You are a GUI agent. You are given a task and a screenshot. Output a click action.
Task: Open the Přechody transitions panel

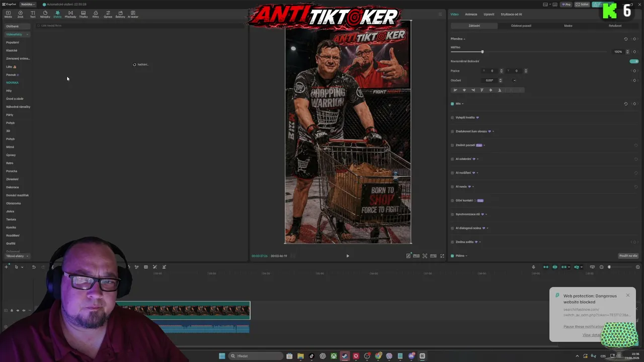tap(70, 14)
